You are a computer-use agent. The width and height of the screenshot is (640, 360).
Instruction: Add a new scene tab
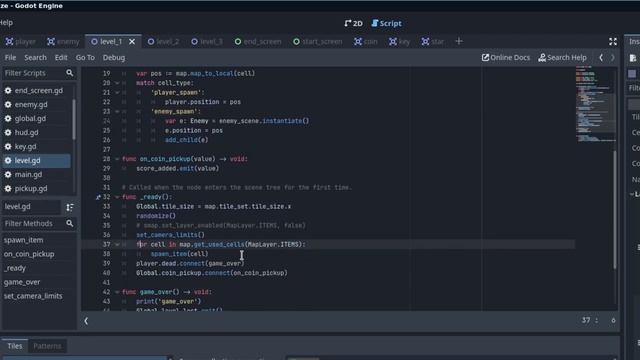point(459,41)
